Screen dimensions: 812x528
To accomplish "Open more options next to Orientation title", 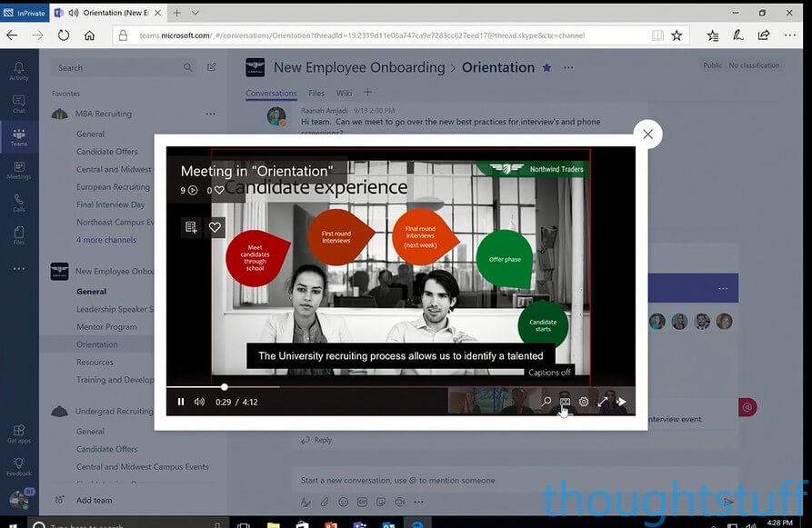I will (x=568, y=67).
